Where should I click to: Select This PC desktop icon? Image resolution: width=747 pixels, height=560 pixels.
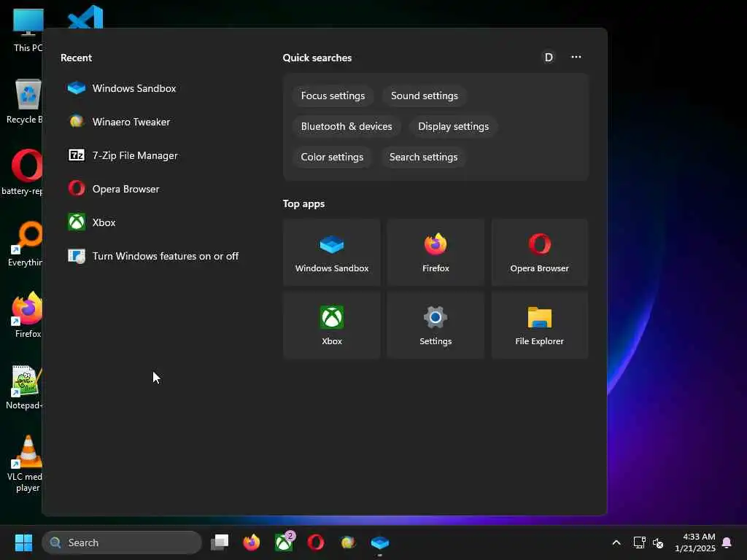click(27, 30)
